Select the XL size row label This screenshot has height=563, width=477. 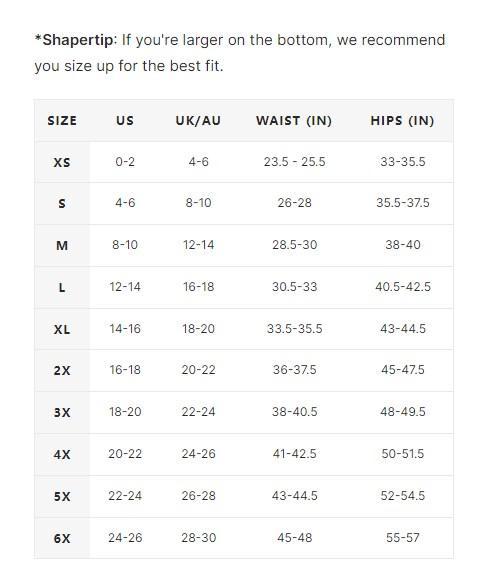pos(62,329)
